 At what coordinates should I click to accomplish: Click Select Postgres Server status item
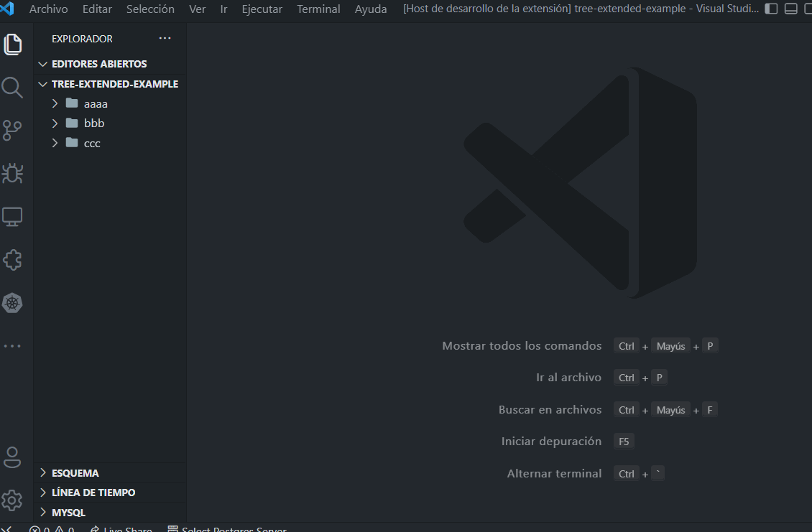[227, 529]
